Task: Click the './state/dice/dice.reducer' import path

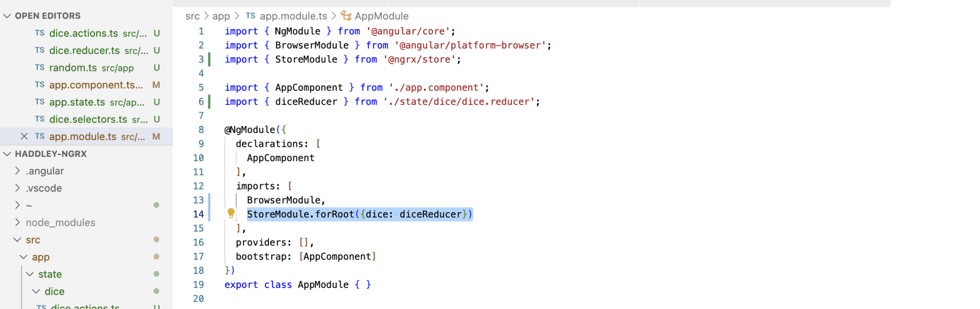Action: pyautogui.click(x=459, y=101)
